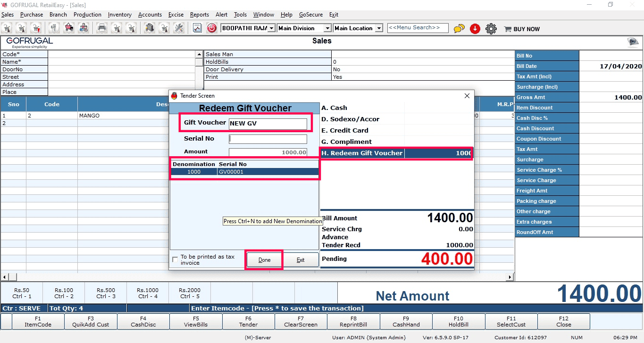Click the F4 CashDisc button

143,321
